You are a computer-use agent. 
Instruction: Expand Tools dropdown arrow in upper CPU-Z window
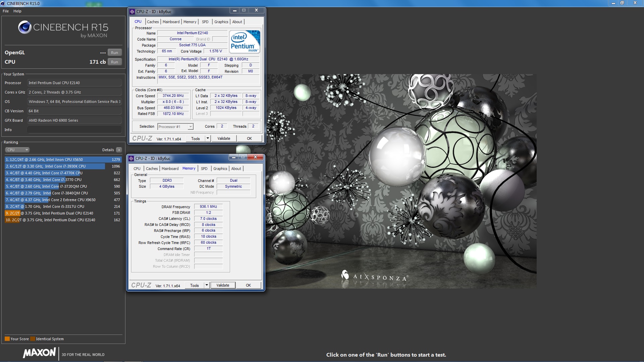pos(208,139)
